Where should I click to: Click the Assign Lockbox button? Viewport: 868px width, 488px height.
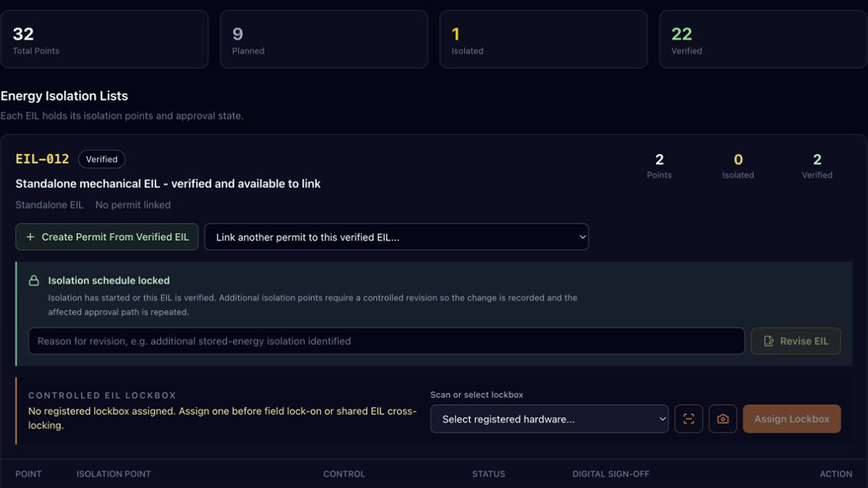[791, 419]
